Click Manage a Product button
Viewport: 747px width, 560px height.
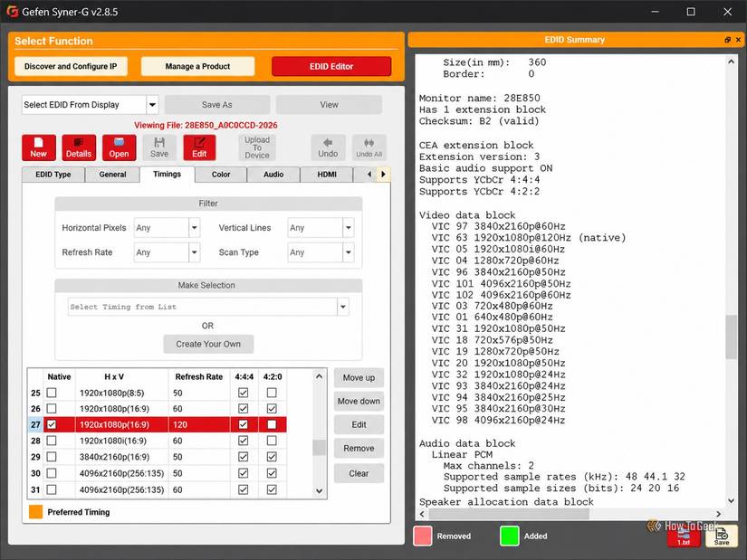pos(197,67)
